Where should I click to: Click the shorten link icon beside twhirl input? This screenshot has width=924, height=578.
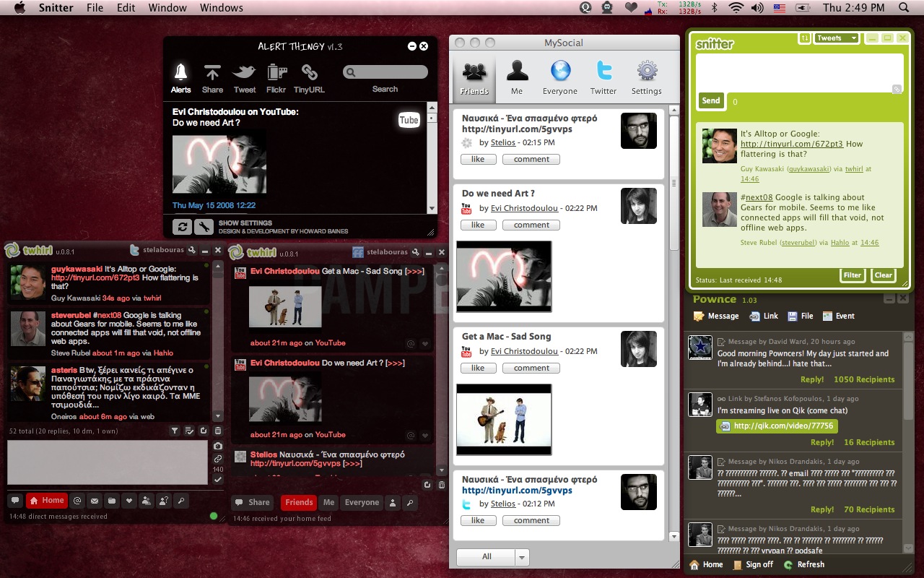(x=218, y=459)
